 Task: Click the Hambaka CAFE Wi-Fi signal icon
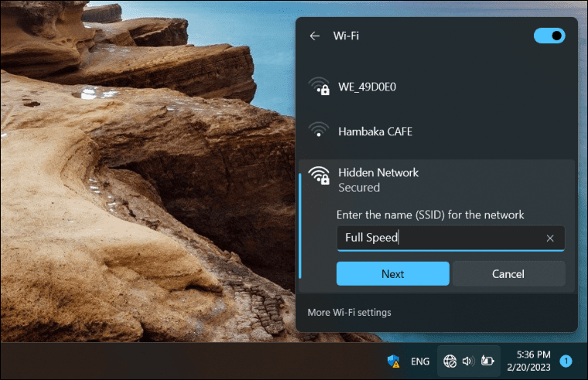pos(319,129)
